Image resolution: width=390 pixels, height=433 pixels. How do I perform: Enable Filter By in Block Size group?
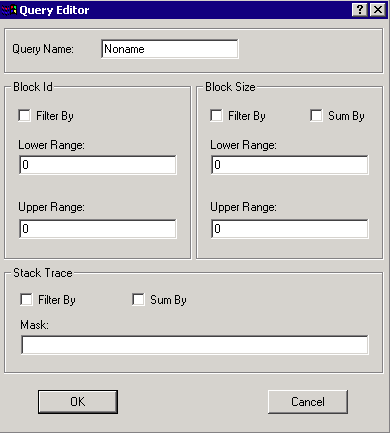[x=216, y=116]
